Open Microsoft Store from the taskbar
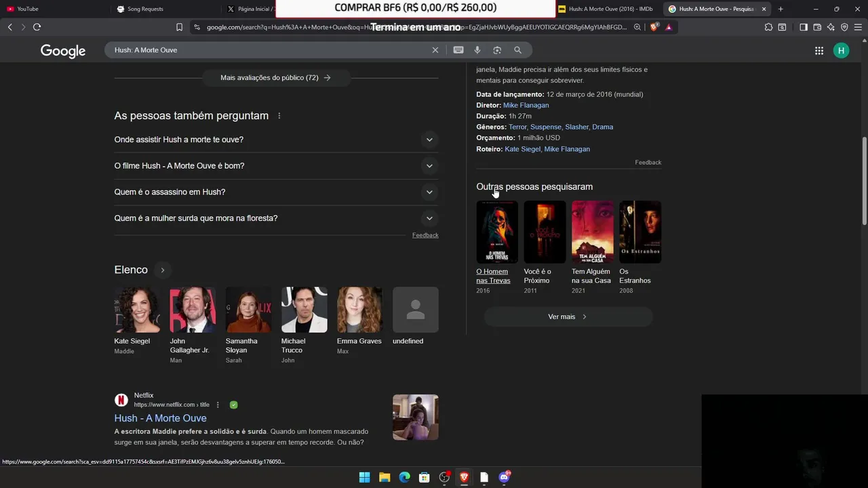 [x=424, y=477]
